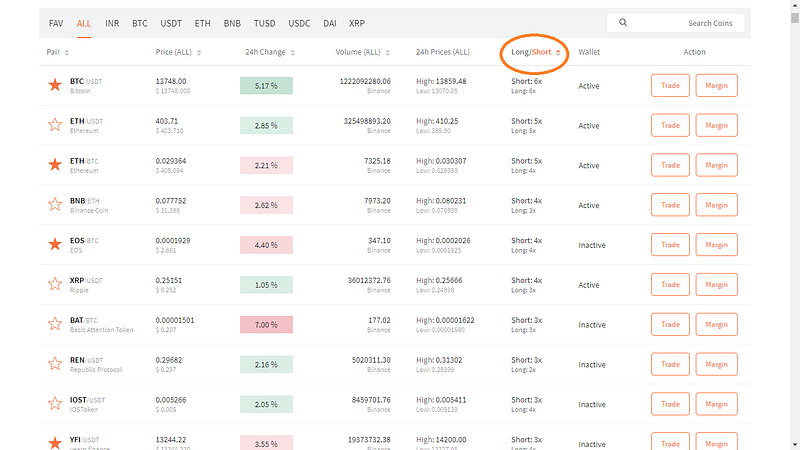Switch to the USDC tab
The width and height of the screenshot is (800, 450).
(299, 23)
